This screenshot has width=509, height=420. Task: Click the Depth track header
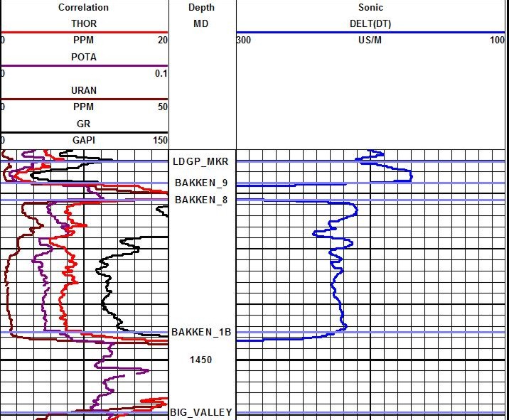(201, 7)
